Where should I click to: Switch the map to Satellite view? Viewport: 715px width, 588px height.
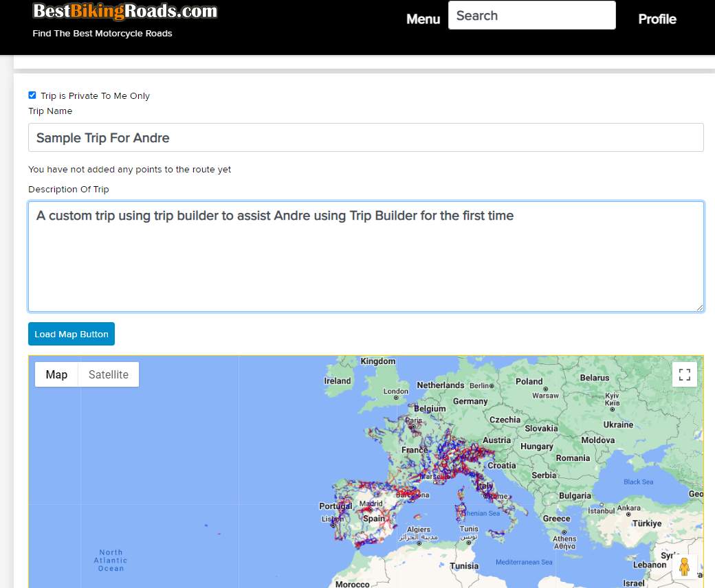108,374
